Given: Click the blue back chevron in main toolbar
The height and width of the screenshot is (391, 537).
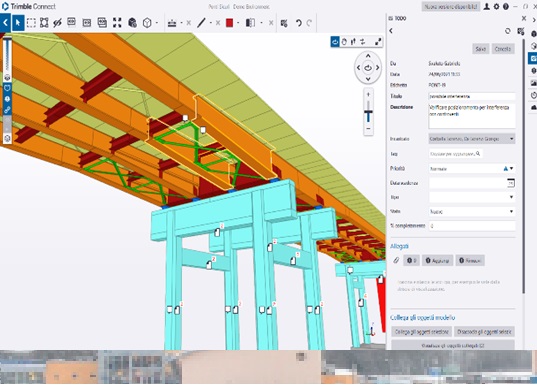Looking at the screenshot, I should click(x=5, y=23).
